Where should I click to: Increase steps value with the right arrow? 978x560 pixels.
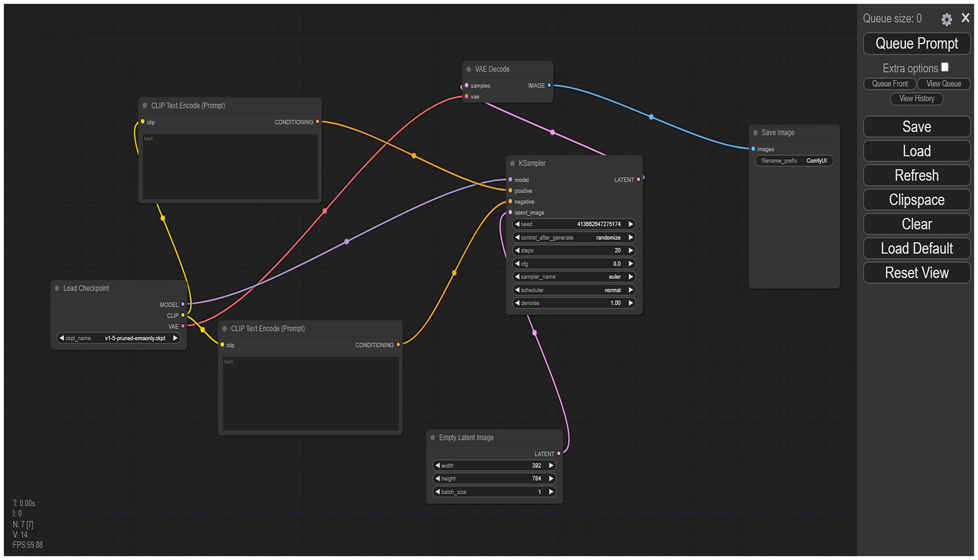tap(630, 250)
